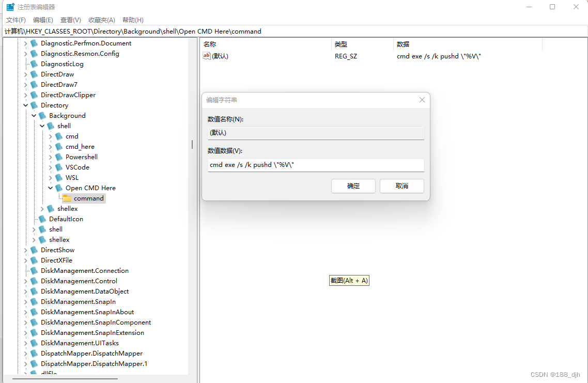588x383 pixels.
Task: Click the open folder icon beside command
Action: (x=67, y=198)
